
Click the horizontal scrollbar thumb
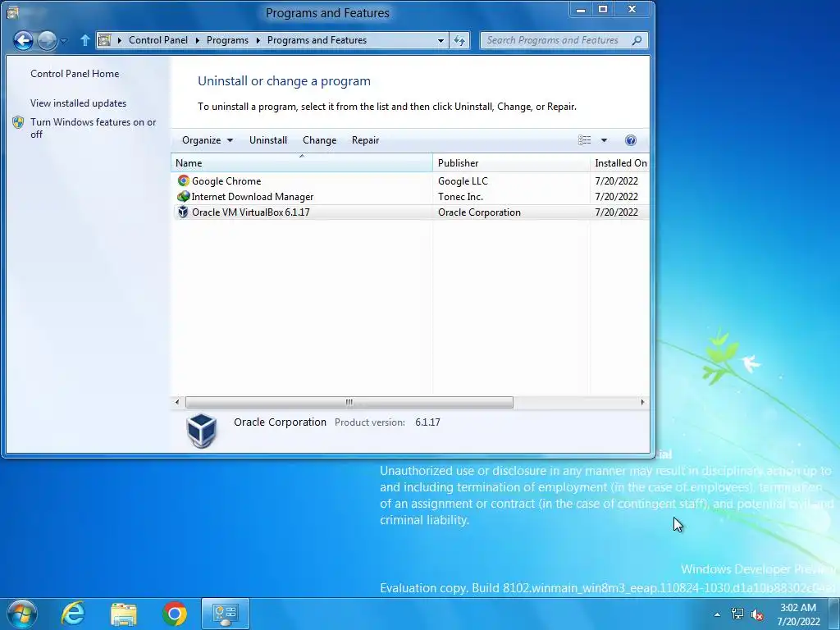point(349,402)
